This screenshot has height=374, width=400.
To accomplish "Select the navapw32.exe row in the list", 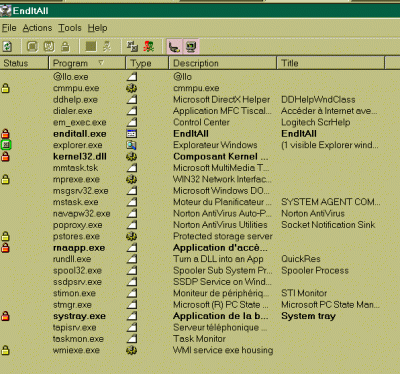I will pyautogui.click(x=200, y=213).
